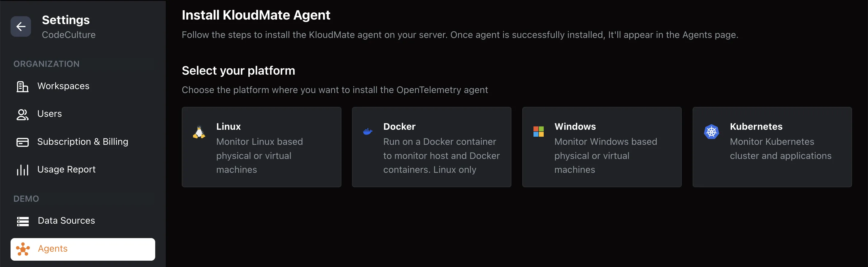Click the Workspaces building icon
The width and height of the screenshot is (868, 267).
(x=23, y=86)
